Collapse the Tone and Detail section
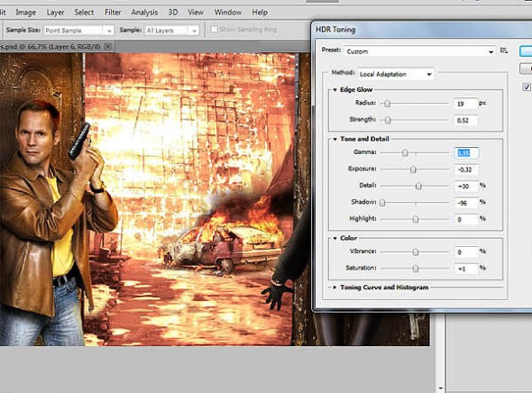The width and height of the screenshot is (532, 393). coord(335,139)
